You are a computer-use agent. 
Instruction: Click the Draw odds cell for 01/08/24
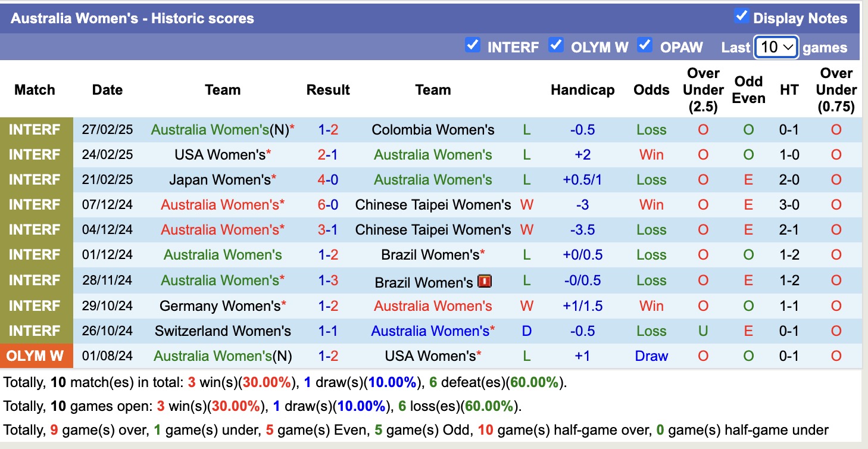pyautogui.click(x=651, y=356)
